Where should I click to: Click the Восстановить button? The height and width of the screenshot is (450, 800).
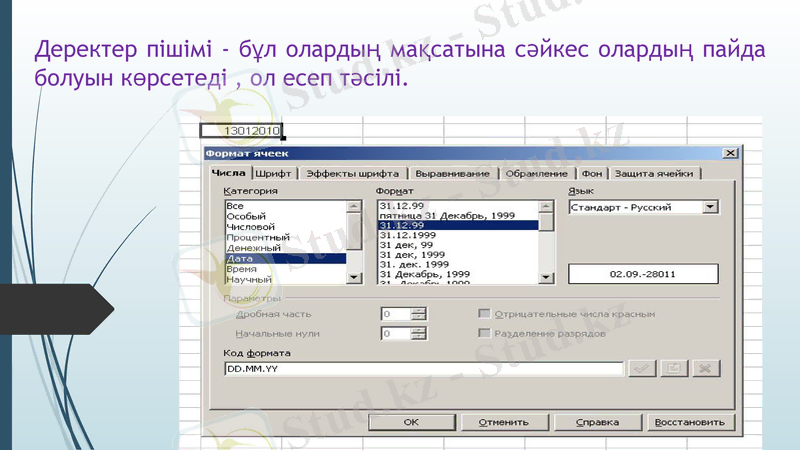click(690, 422)
